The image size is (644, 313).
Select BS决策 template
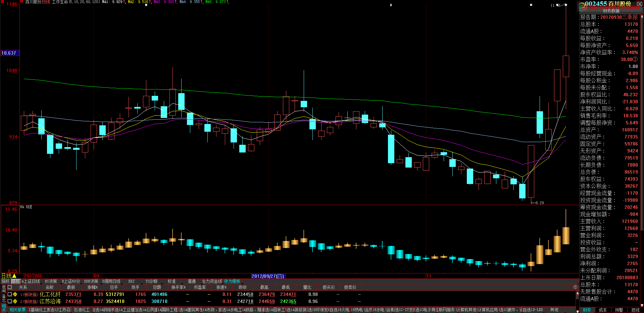pos(51,281)
